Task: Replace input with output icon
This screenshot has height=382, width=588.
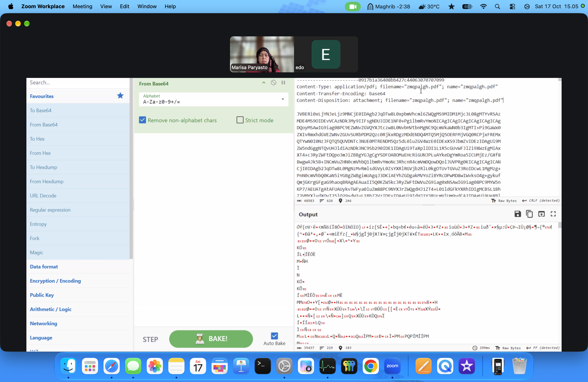Action: (x=541, y=214)
